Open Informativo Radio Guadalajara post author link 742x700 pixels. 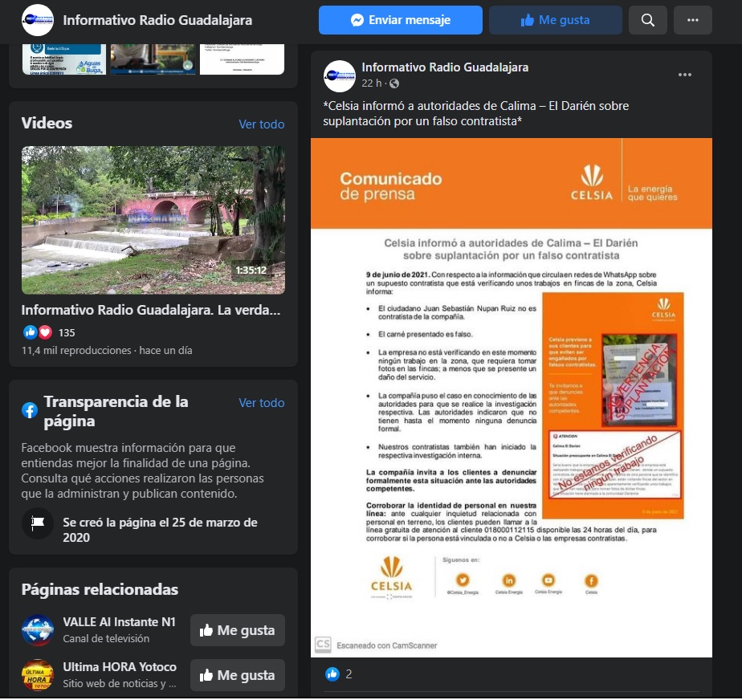[445, 67]
